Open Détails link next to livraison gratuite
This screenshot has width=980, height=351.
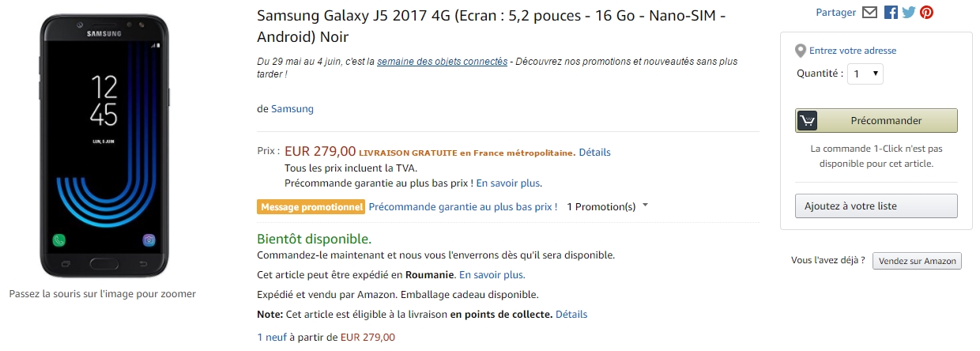tap(594, 152)
